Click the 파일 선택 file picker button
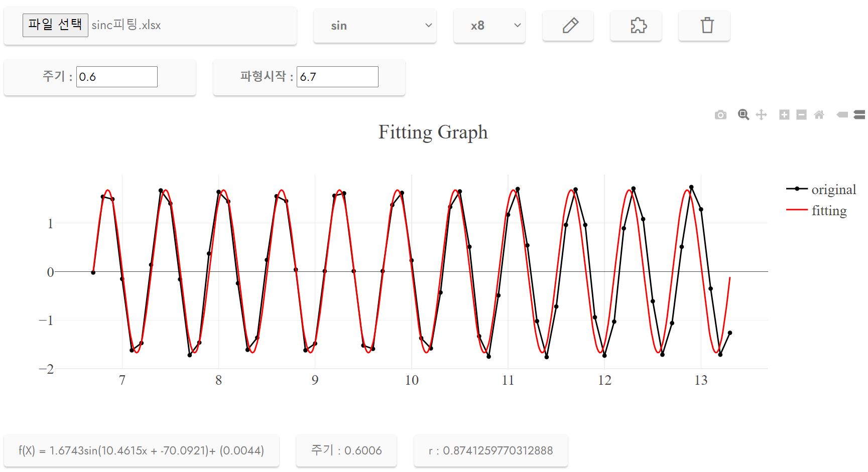 55,25
